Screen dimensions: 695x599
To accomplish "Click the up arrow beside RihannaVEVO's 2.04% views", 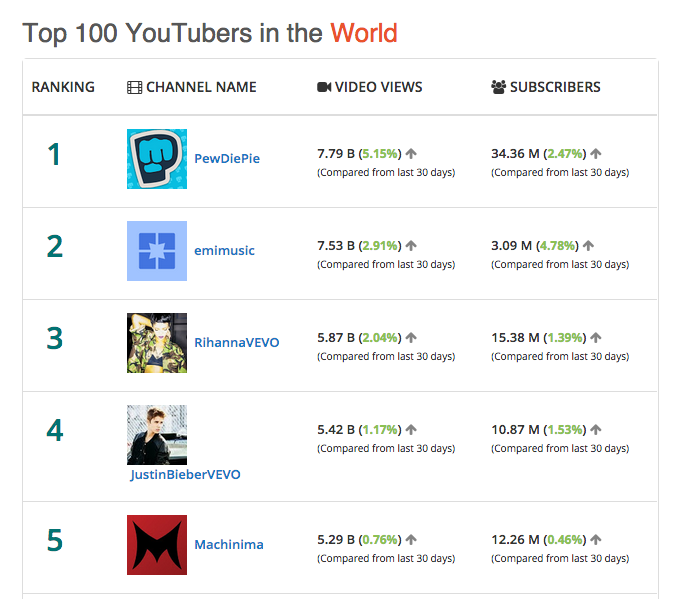I will tap(411, 338).
